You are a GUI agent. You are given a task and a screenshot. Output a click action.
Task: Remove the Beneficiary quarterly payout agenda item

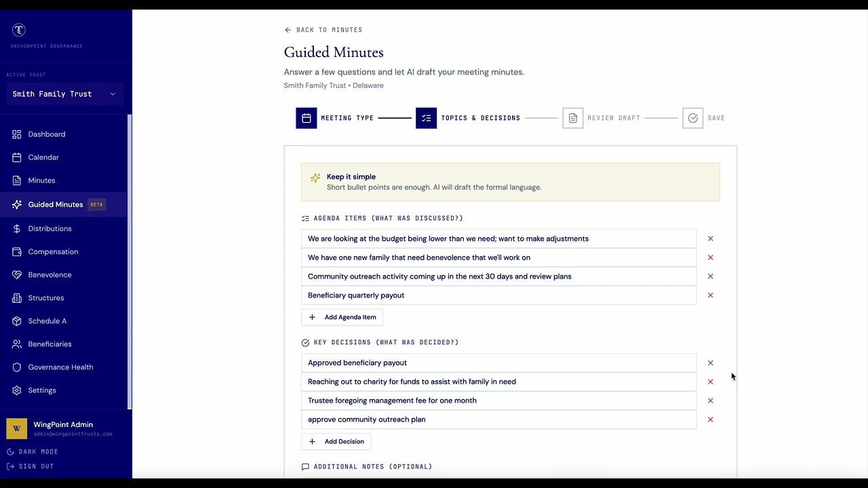click(710, 295)
